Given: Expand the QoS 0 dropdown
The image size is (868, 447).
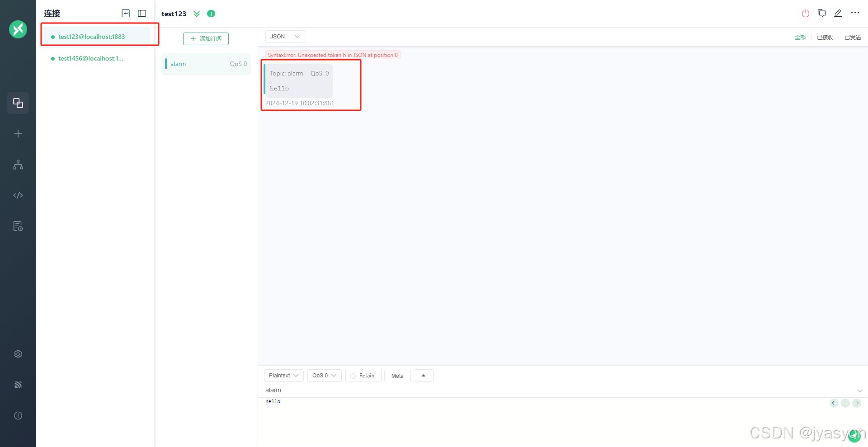Looking at the screenshot, I should (324, 376).
